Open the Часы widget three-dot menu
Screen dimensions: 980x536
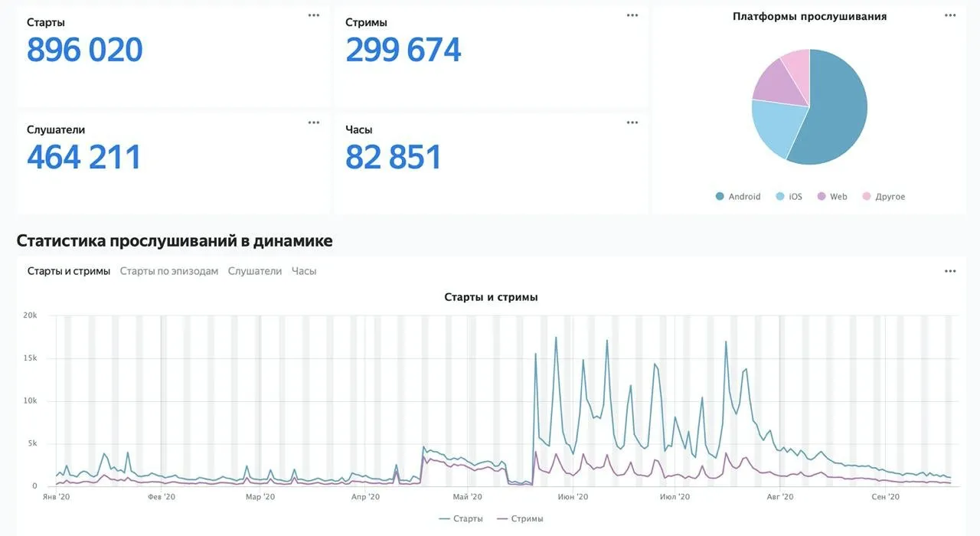(632, 123)
